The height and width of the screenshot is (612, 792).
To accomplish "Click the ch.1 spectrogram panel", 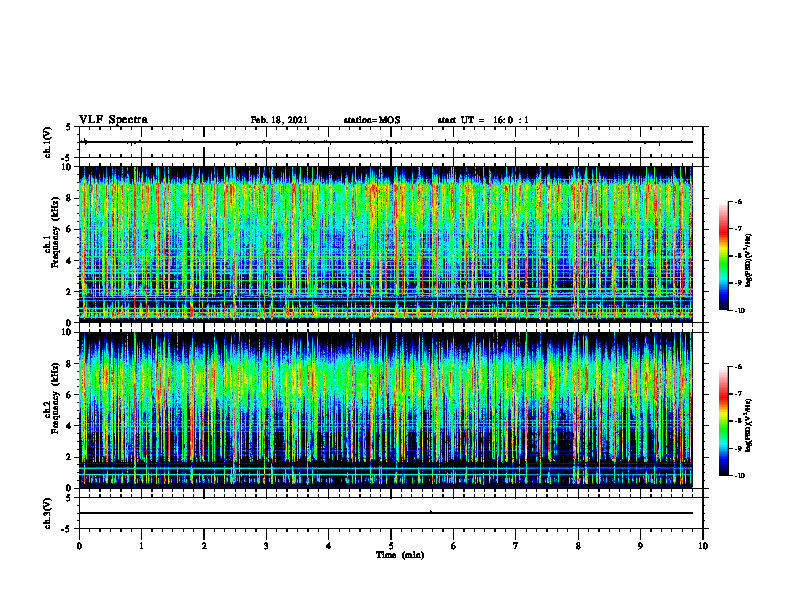I will 385,244.
